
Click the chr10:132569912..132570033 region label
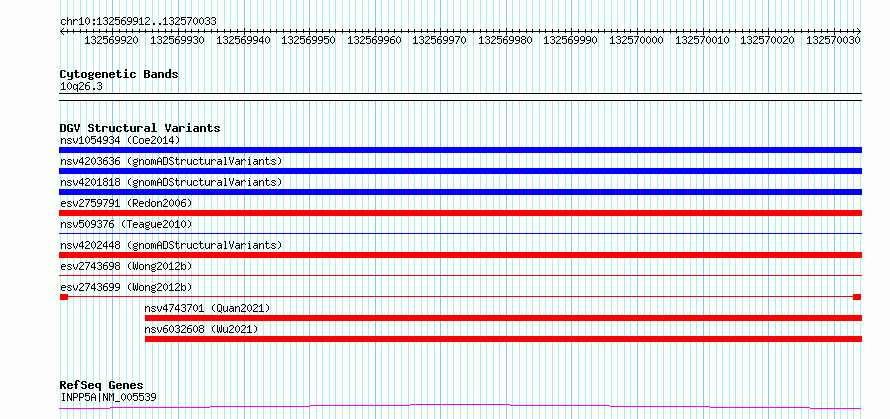pos(138,21)
